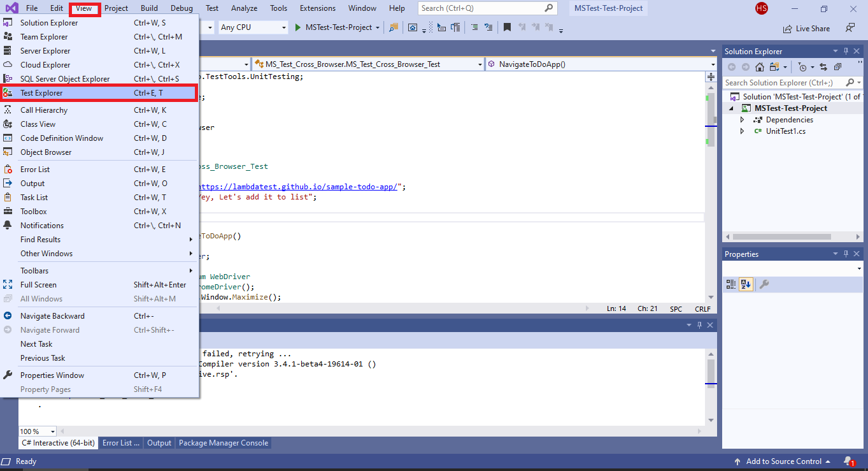Select Class View in the View menu
The width and height of the screenshot is (868, 471).
100,124
